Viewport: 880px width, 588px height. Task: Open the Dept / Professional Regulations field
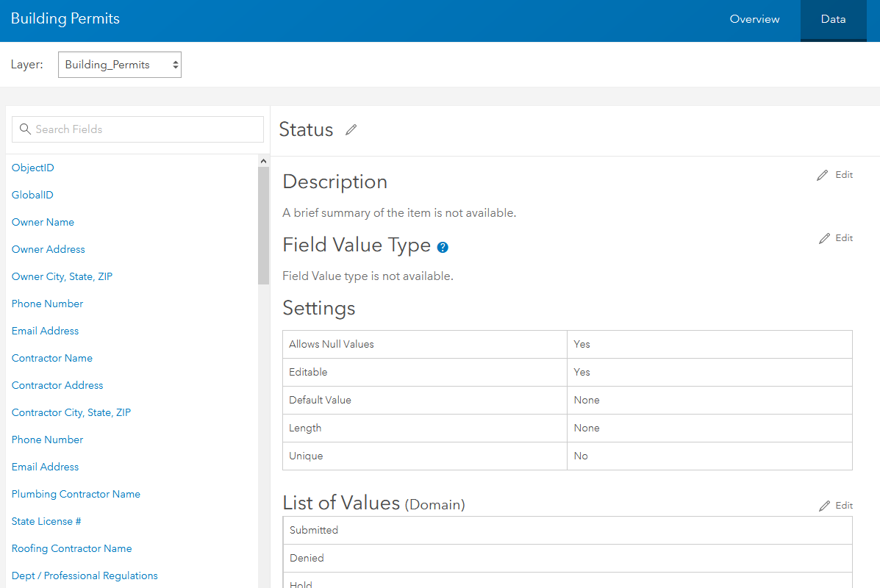click(x=84, y=576)
